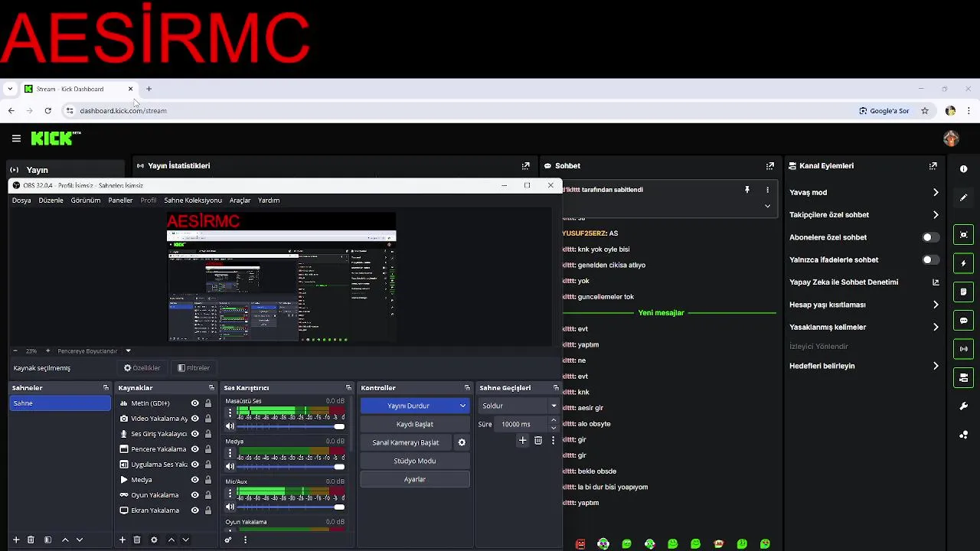This screenshot has height=551, width=980.
Task: Click Stüdyo Modu button
Action: (415, 461)
